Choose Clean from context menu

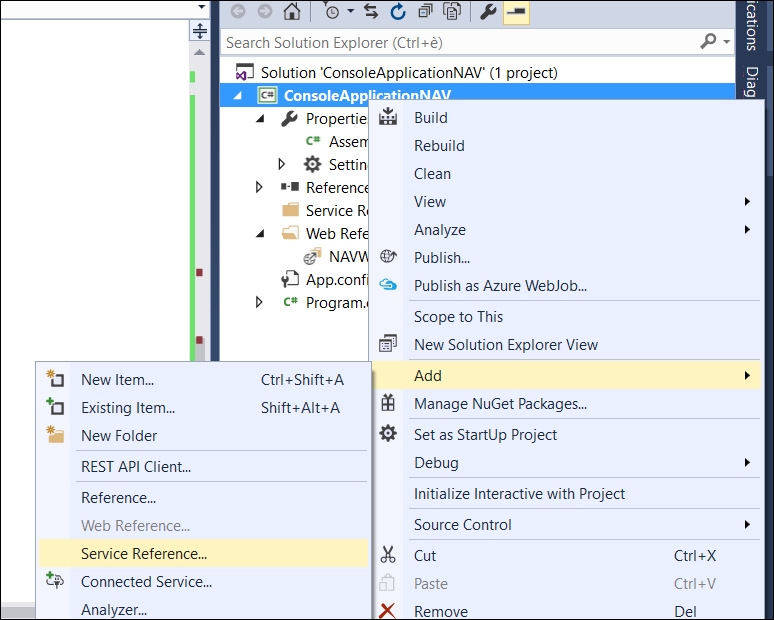tap(567, 174)
